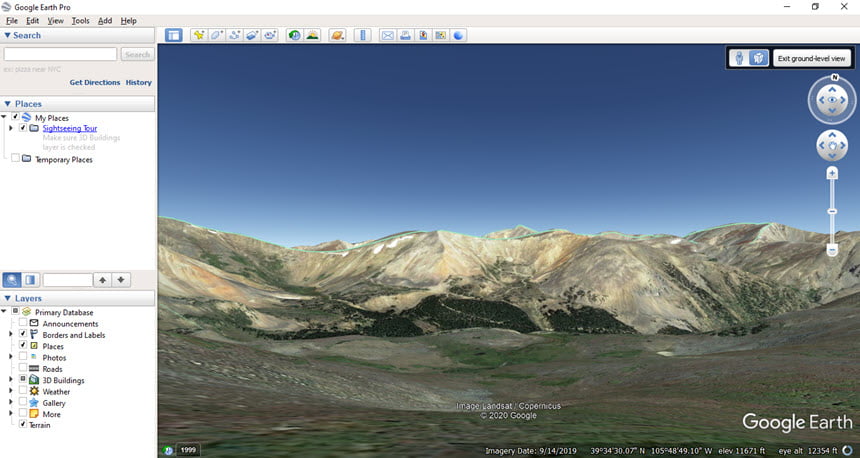The width and height of the screenshot is (860, 458).
Task: Open the Sightseeing Tour link
Action: [x=70, y=128]
